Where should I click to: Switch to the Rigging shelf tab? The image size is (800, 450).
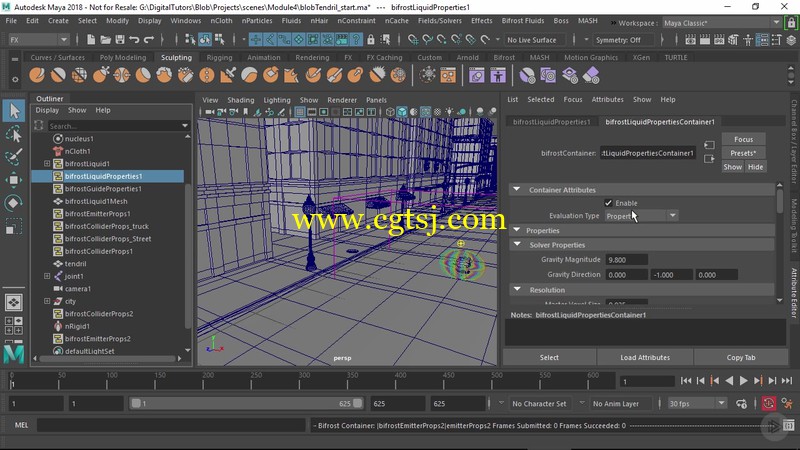point(219,58)
